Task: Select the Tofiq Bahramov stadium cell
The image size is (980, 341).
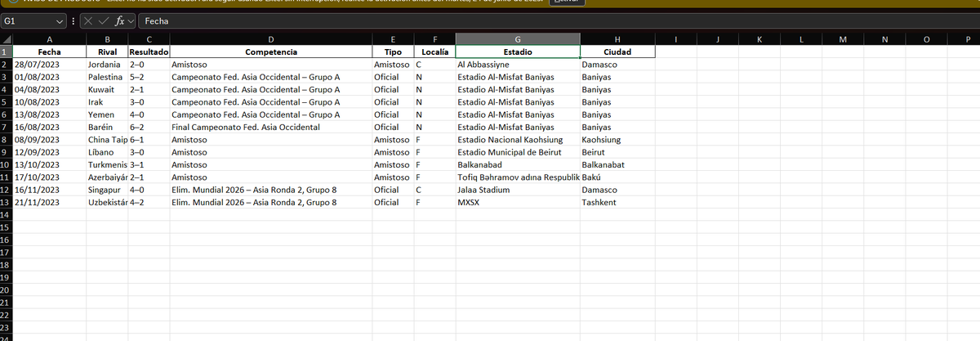Action: pos(518,177)
